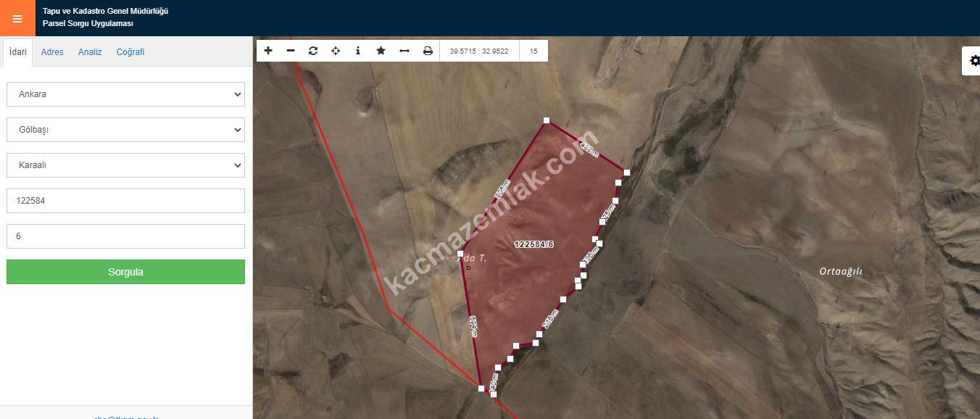
Task: Select the distance measure arrow tool
Action: (x=404, y=51)
